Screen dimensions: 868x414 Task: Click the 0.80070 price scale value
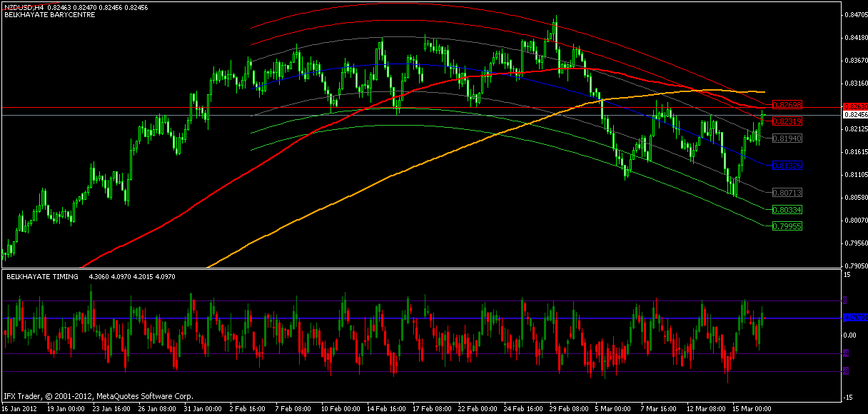[856, 221]
